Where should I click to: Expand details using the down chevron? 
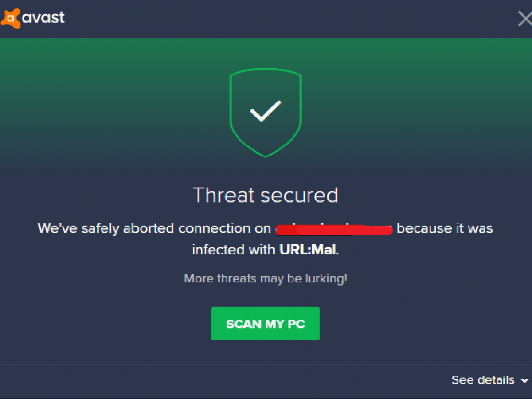tap(524, 381)
